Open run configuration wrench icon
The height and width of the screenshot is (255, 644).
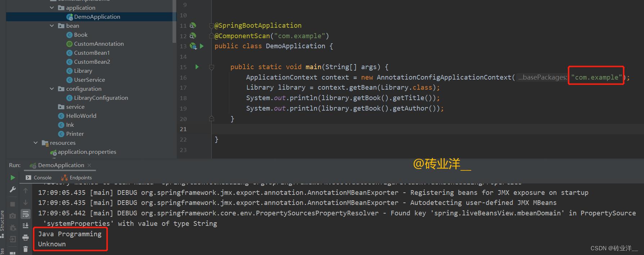[13, 189]
